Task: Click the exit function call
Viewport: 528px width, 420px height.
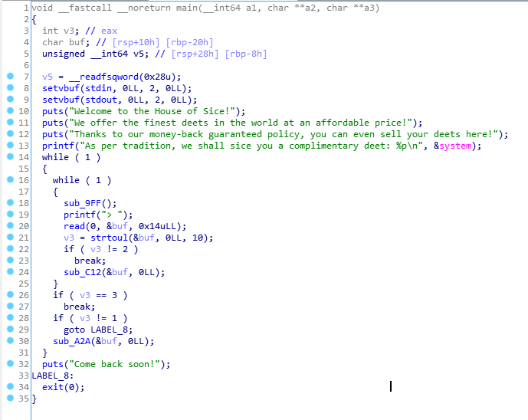Action: (x=53, y=387)
